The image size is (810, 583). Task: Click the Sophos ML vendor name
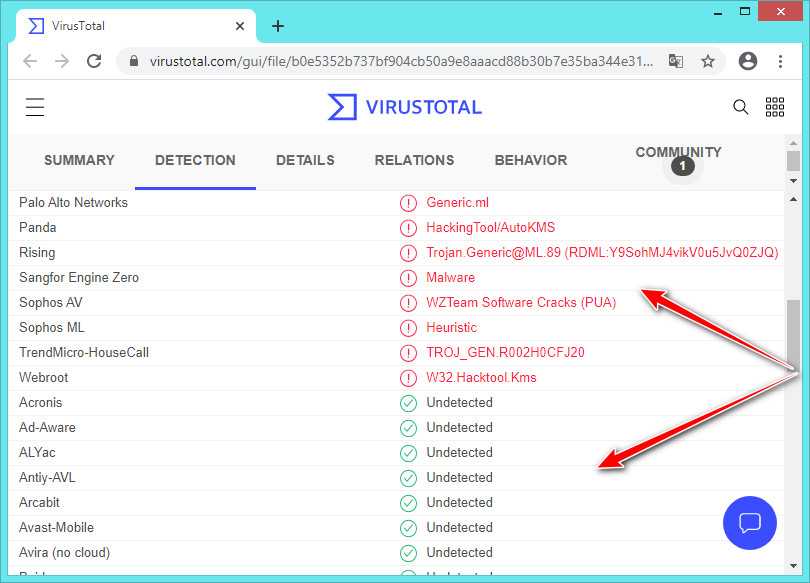[x=52, y=327]
